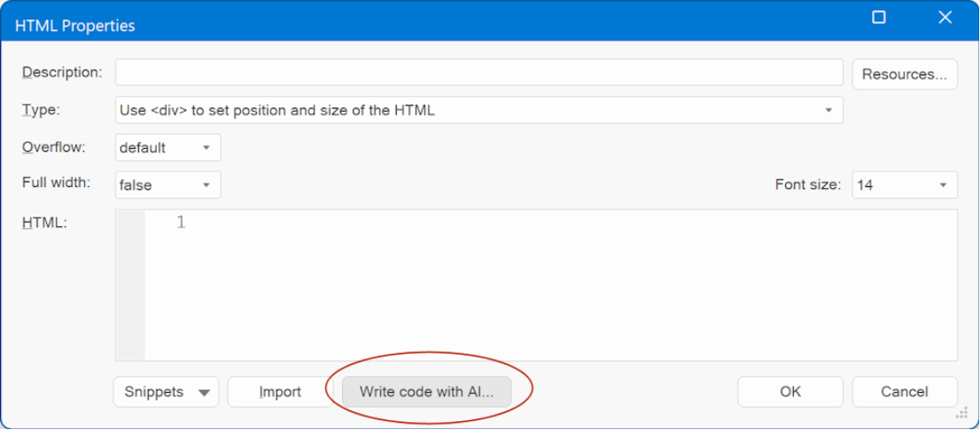Click the Description label

(x=62, y=72)
